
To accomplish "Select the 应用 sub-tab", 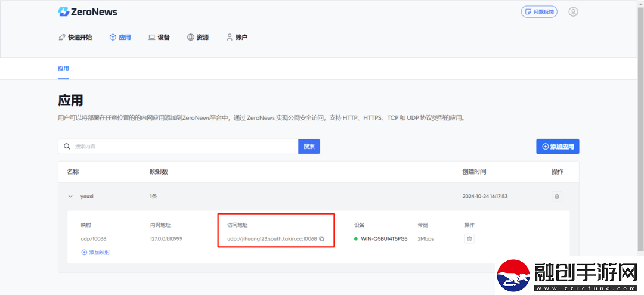I will tap(63, 69).
